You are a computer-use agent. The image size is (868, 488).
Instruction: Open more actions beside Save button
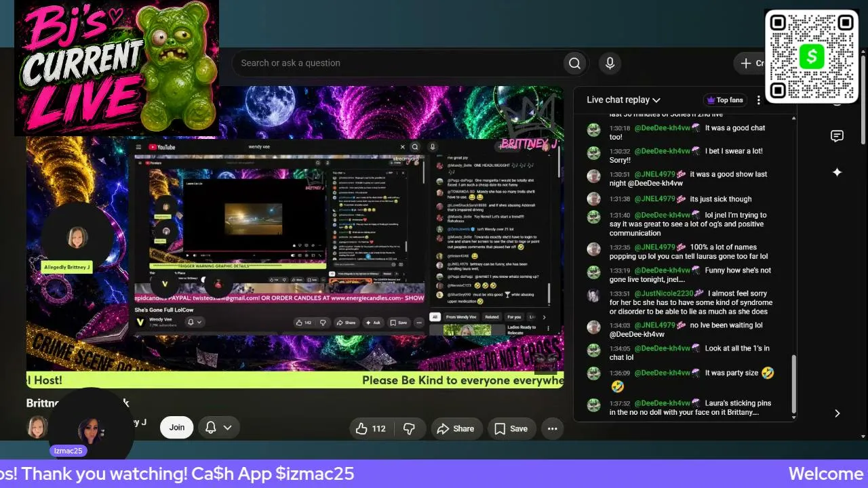(x=553, y=428)
